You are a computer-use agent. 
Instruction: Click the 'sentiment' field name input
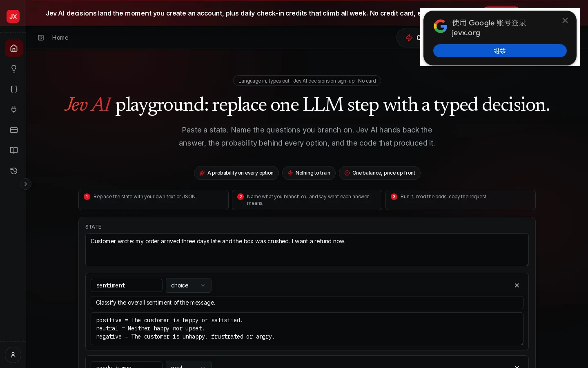point(127,285)
